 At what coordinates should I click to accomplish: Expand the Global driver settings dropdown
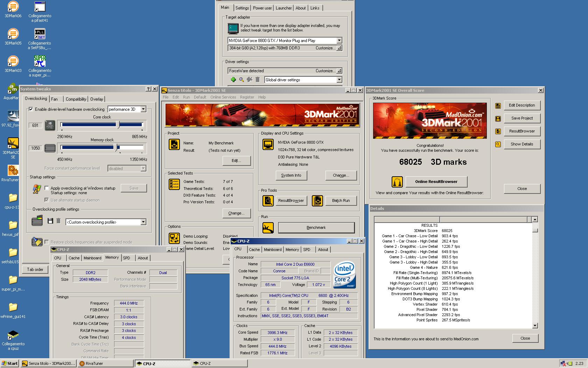[x=339, y=80]
